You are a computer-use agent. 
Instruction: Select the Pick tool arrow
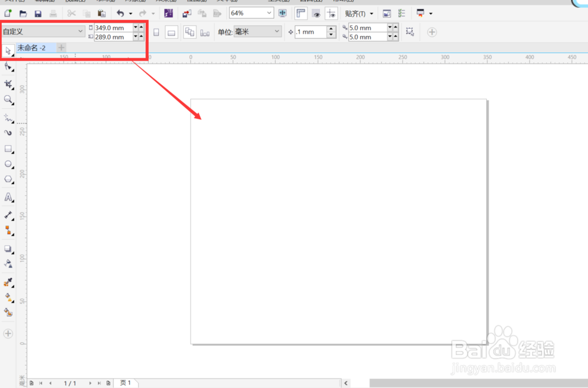pyautogui.click(x=8, y=51)
